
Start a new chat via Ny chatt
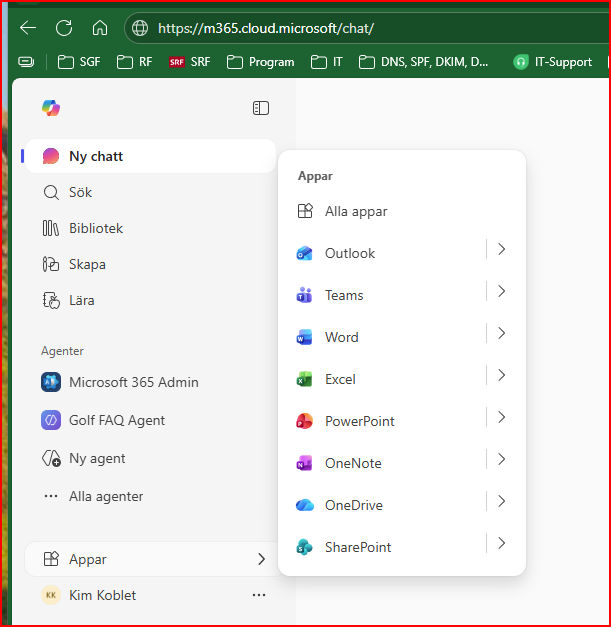point(150,156)
